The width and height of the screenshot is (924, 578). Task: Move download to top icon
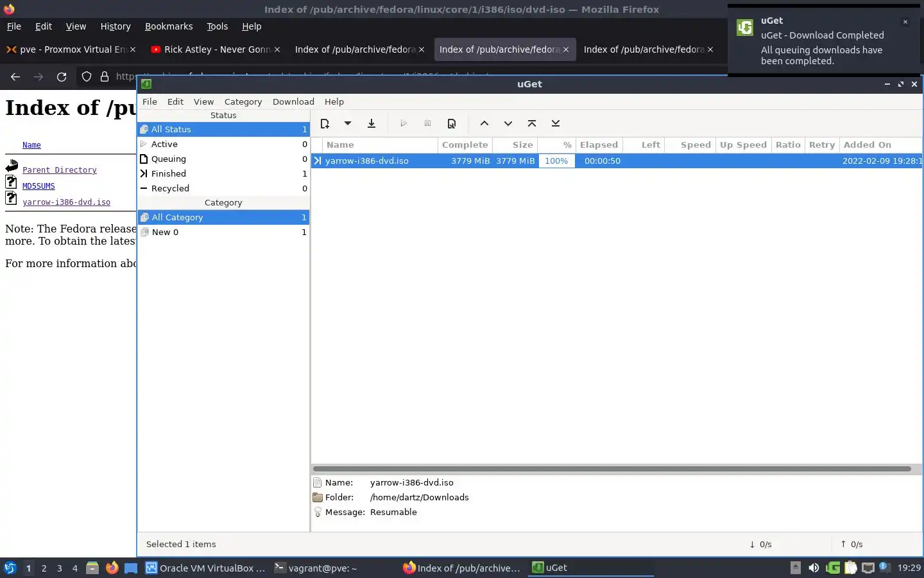click(532, 123)
